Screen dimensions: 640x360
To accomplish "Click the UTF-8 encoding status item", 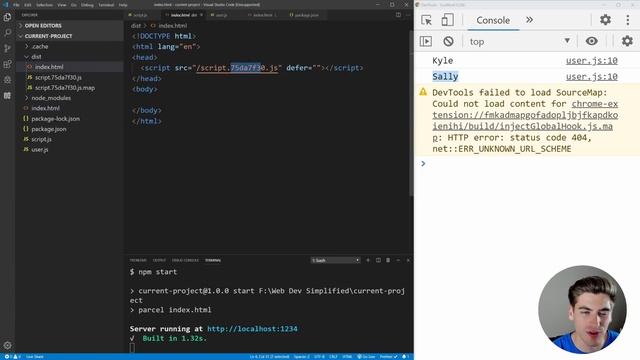I will click(319, 357).
